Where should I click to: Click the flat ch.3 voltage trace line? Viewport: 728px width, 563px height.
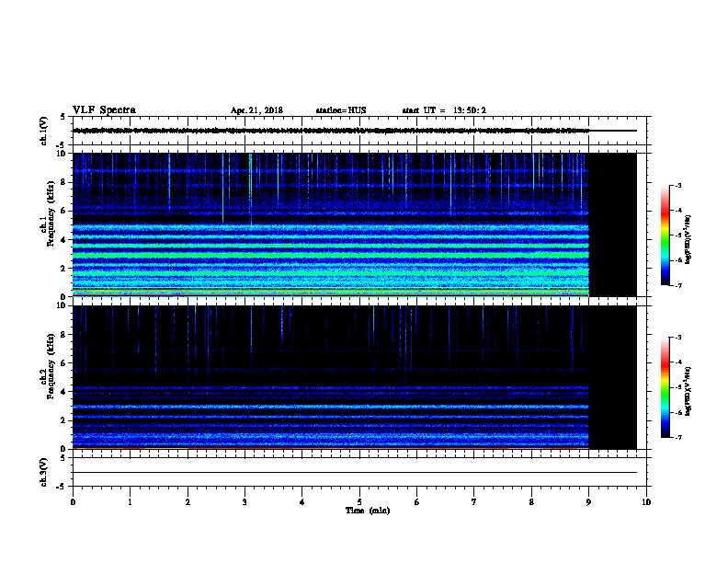355,473
